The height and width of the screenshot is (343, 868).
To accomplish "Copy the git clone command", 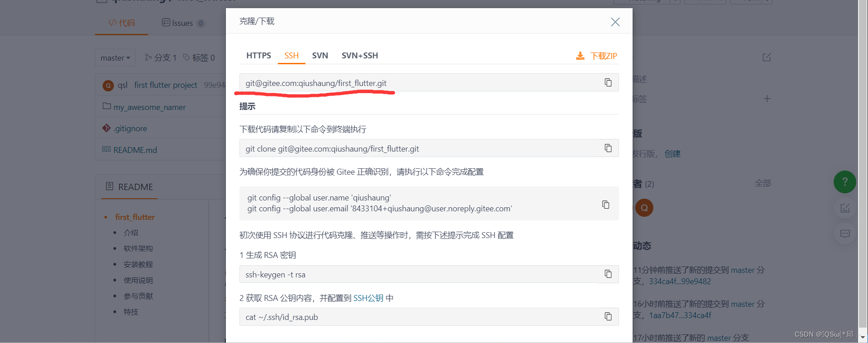I will [x=608, y=148].
